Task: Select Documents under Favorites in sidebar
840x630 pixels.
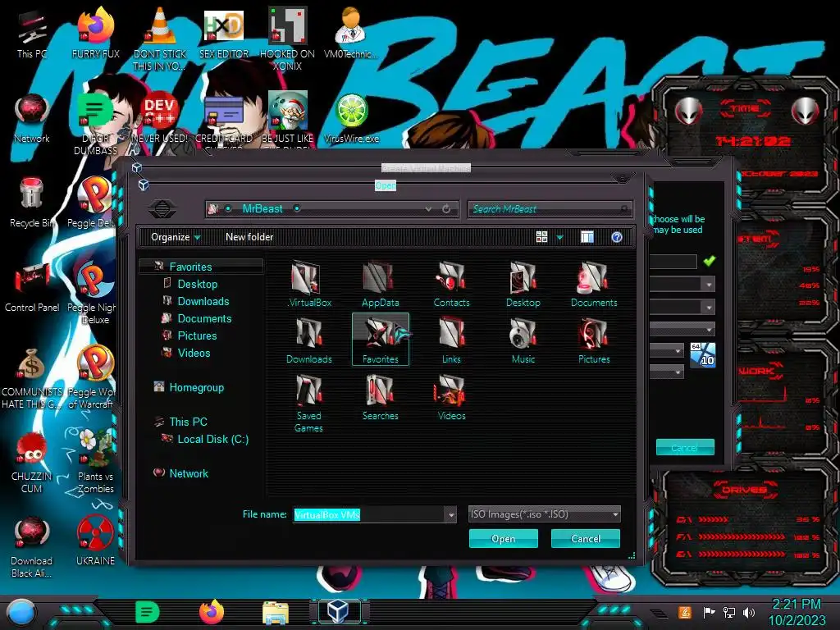Action: click(x=204, y=318)
